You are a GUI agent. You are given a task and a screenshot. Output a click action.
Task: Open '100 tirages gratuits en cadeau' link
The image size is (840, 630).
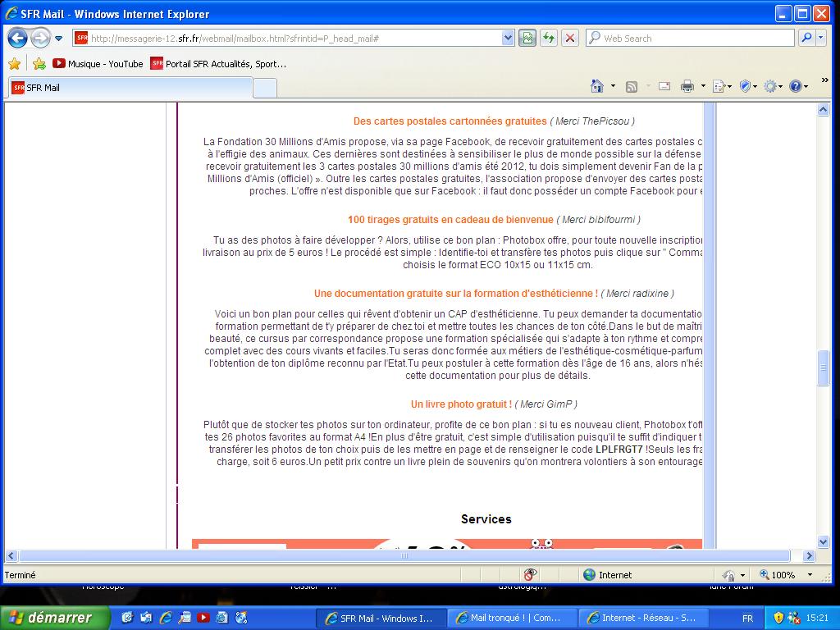click(x=450, y=220)
